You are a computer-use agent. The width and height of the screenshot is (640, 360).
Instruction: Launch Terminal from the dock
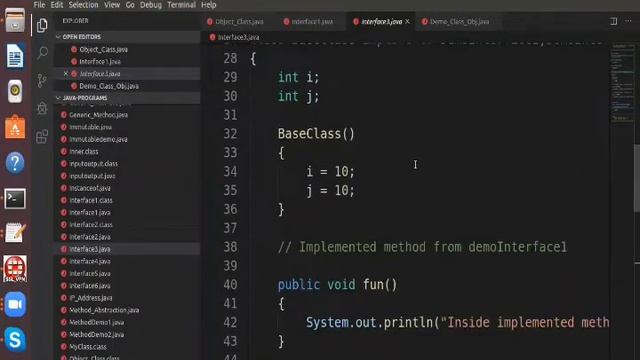point(15,199)
